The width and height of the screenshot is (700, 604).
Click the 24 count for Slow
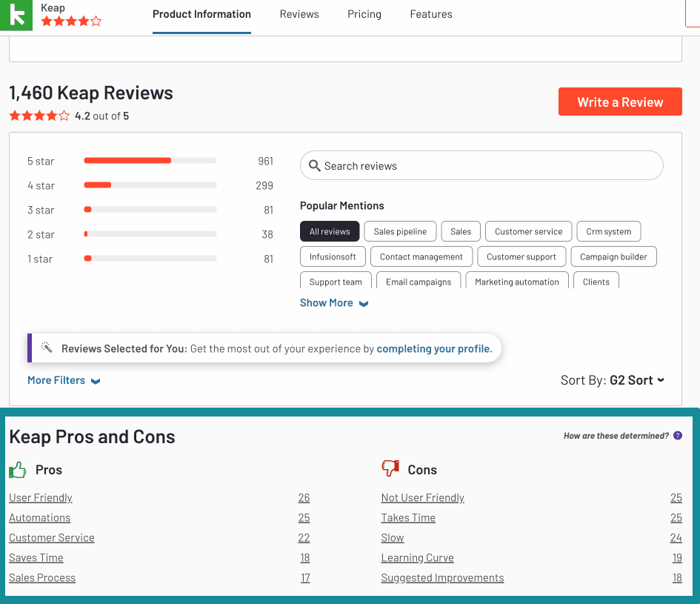pos(676,538)
